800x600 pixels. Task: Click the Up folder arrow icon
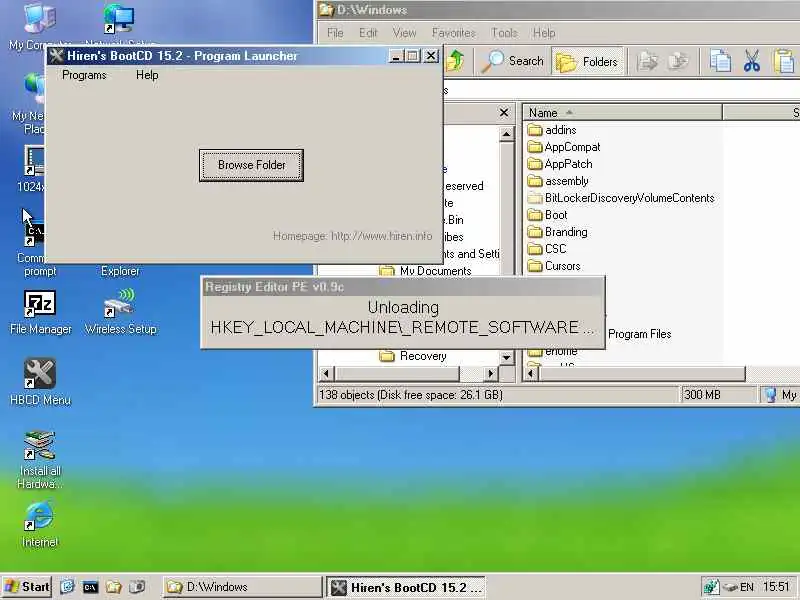tap(456, 61)
